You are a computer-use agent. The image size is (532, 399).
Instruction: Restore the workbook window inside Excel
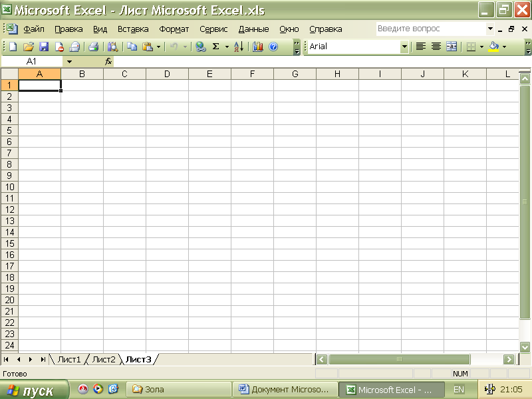click(511, 29)
